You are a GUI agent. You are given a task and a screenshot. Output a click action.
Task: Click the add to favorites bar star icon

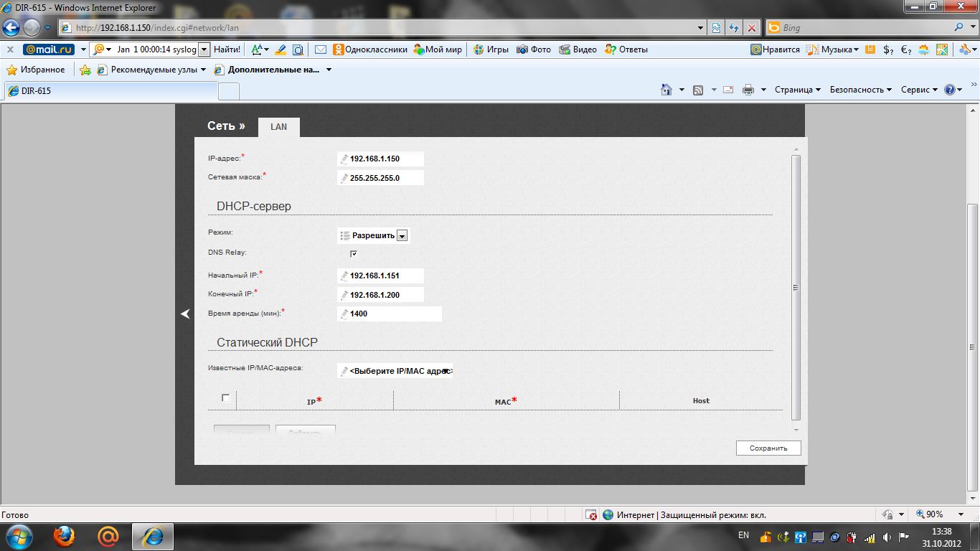pyautogui.click(x=86, y=70)
